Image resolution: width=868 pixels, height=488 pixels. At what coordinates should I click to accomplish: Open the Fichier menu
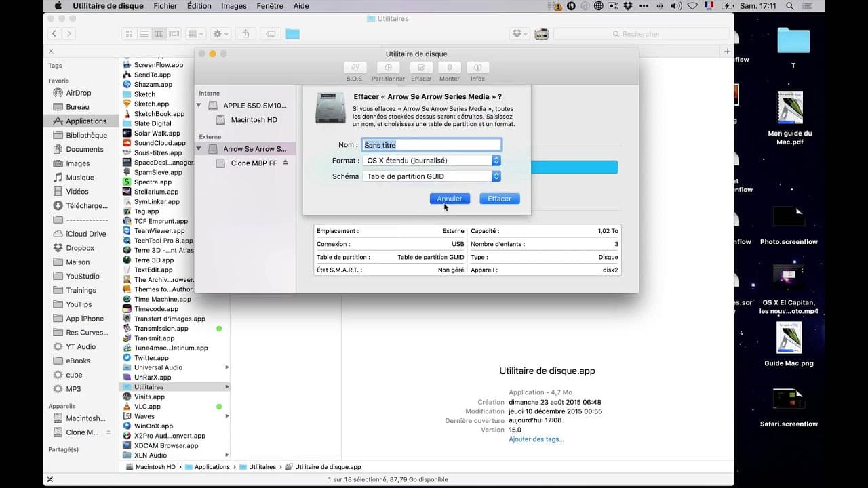[x=165, y=6]
